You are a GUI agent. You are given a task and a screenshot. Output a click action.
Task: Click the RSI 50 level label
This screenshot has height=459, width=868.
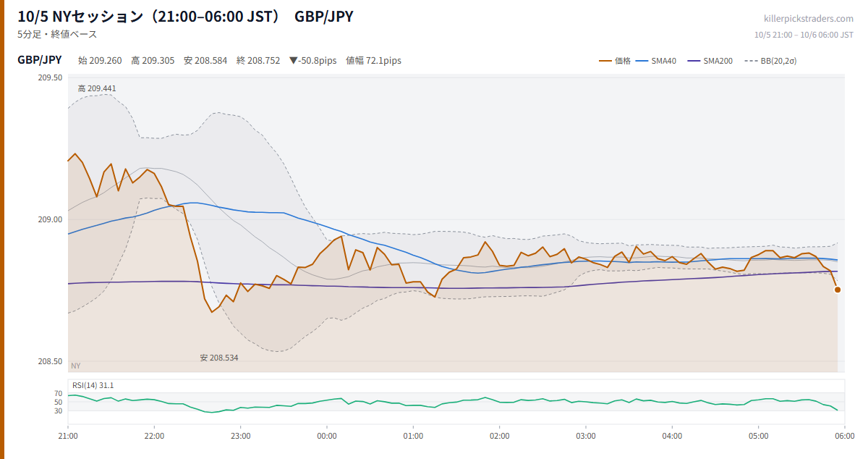(x=59, y=402)
